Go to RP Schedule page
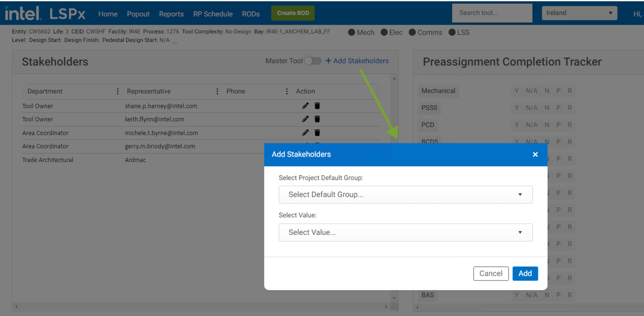 pos(213,14)
